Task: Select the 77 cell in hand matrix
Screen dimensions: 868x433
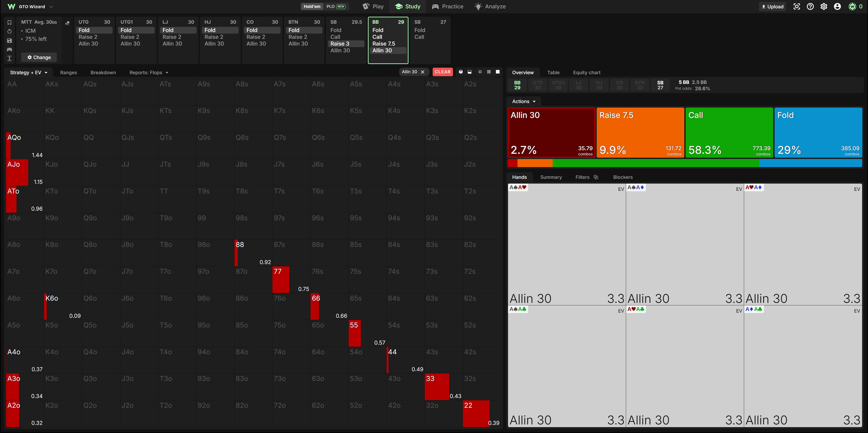Action: [x=291, y=279]
